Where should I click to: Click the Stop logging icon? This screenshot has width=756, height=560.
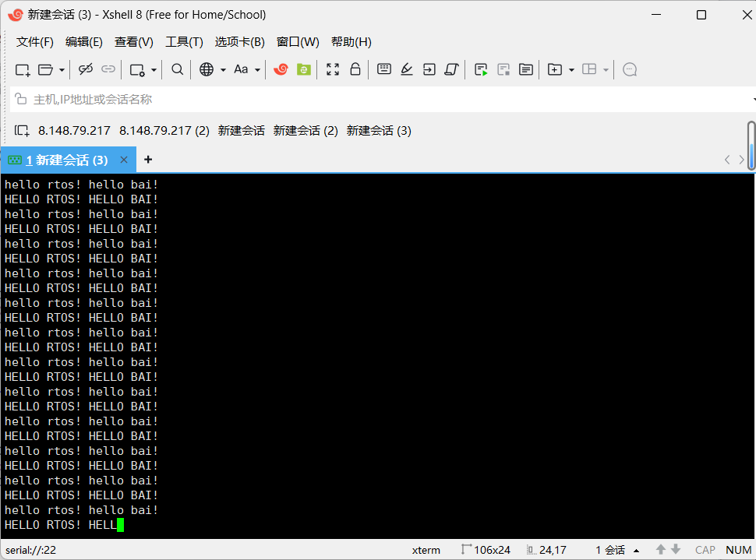pos(503,70)
